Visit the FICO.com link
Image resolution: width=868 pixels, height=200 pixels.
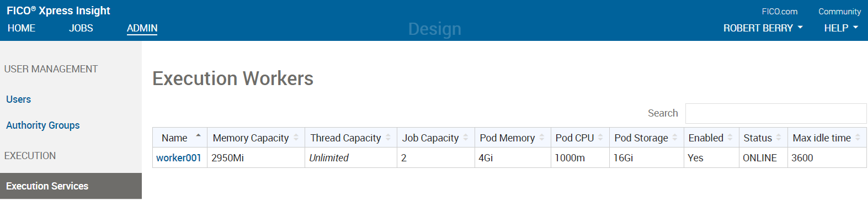(x=779, y=12)
